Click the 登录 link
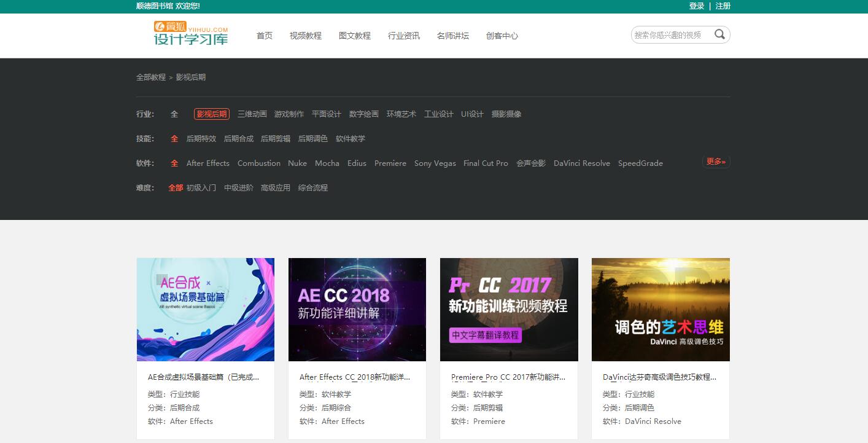868x443 pixels. [697, 6]
